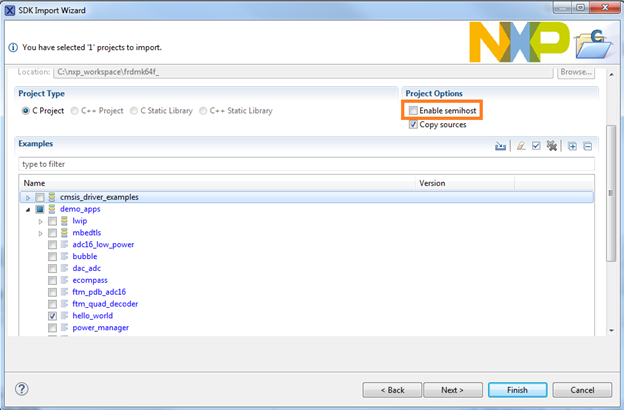Click the Next button

click(453, 390)
